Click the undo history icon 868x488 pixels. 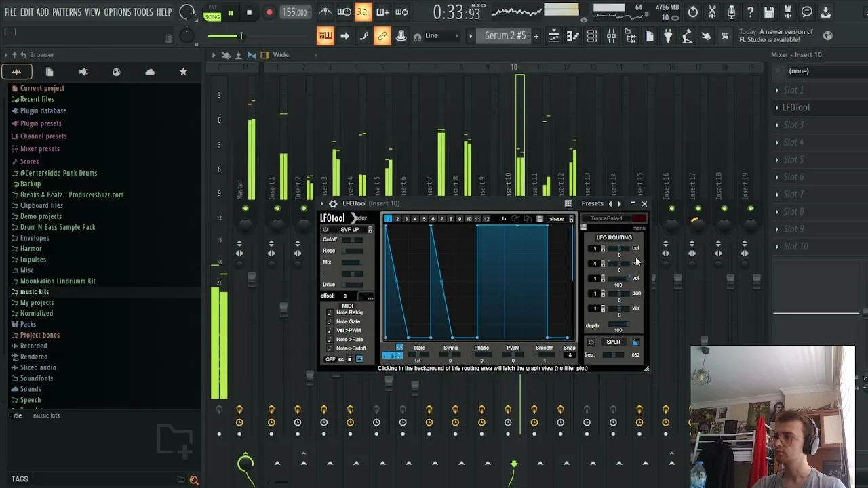tap(692, 12)
